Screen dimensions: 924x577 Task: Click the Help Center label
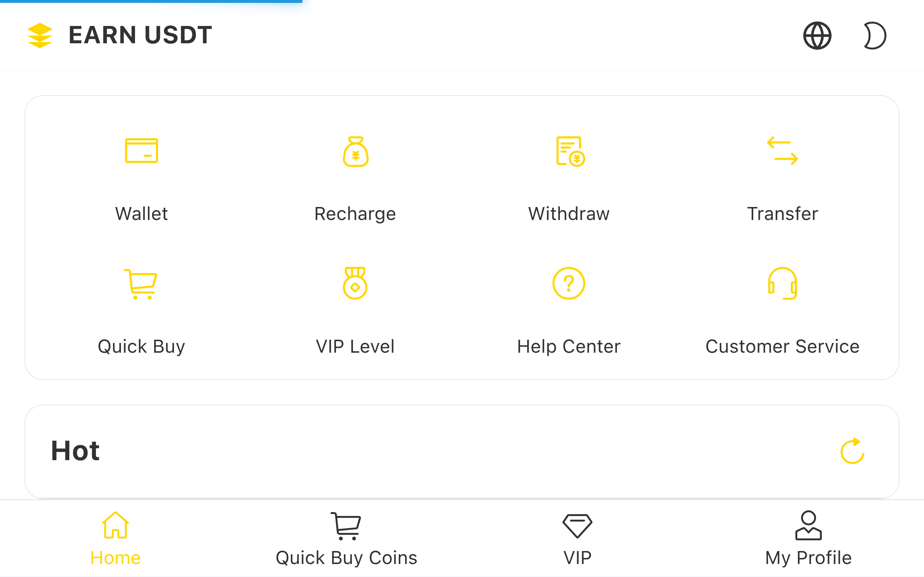point(568,347)
